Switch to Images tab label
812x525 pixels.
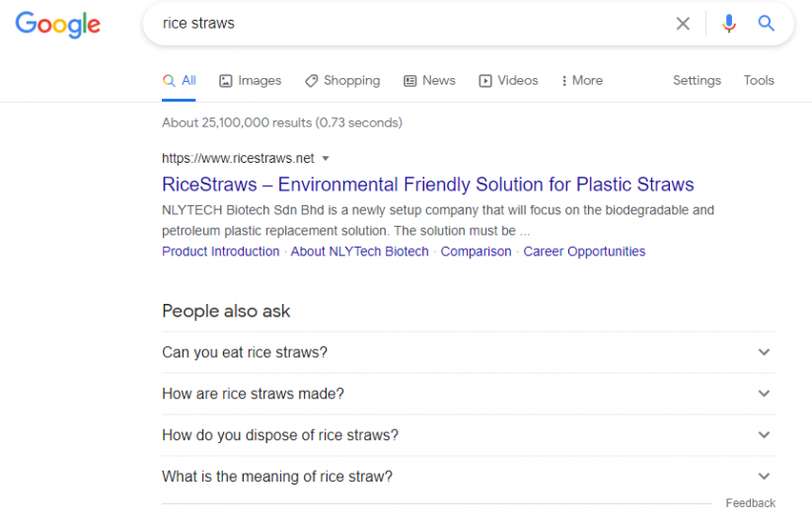[x=259, y=81]
